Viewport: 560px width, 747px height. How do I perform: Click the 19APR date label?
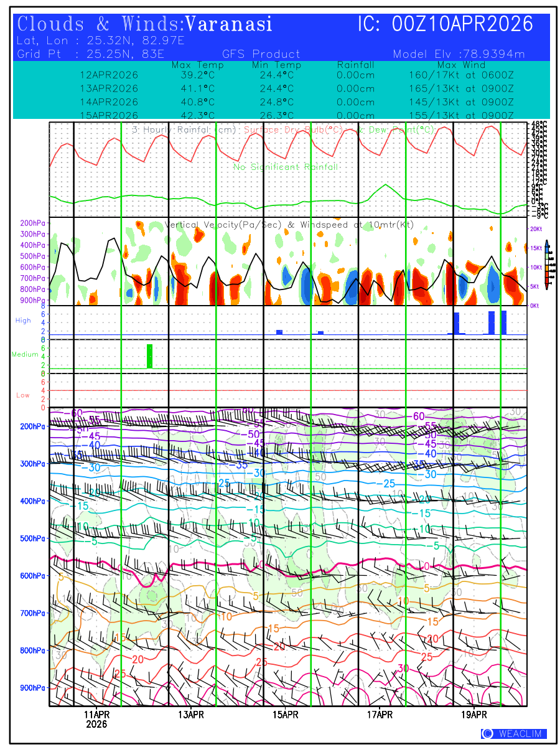click(x=474, y=714)
